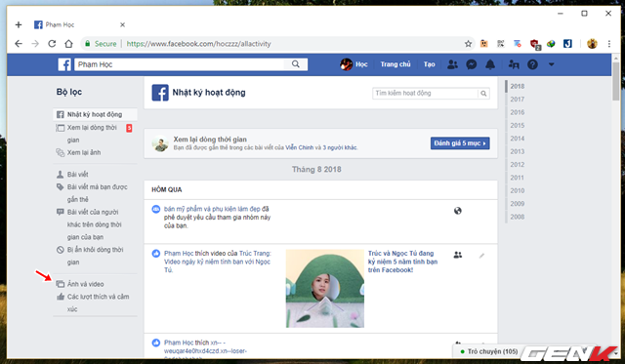
Task: Click the friendship video thumbnail
Action: 325,289
